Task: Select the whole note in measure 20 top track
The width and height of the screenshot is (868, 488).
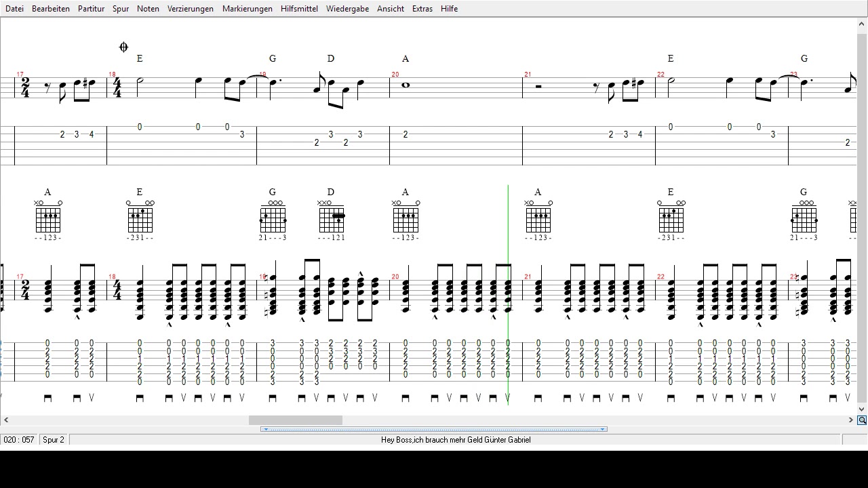Action: 406,85
